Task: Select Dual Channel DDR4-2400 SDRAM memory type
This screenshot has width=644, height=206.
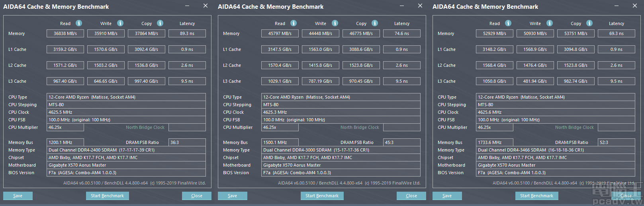Action: coord(126,150)
